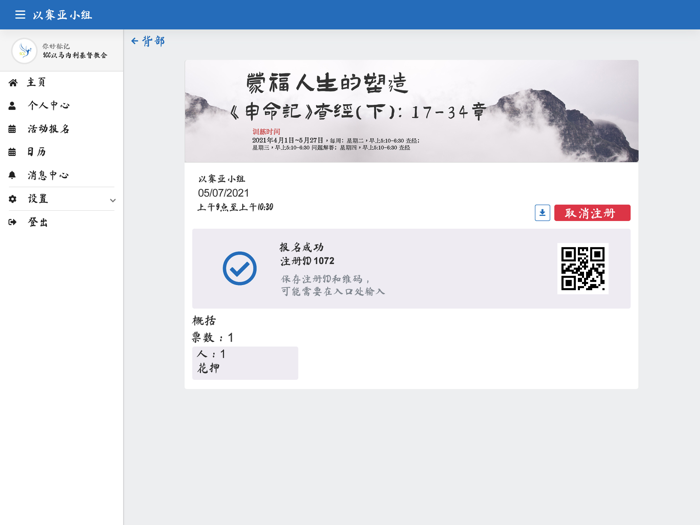Open the hamburger menu icon
The height and width of the screenshot is (525, 700).
(20, 15)
